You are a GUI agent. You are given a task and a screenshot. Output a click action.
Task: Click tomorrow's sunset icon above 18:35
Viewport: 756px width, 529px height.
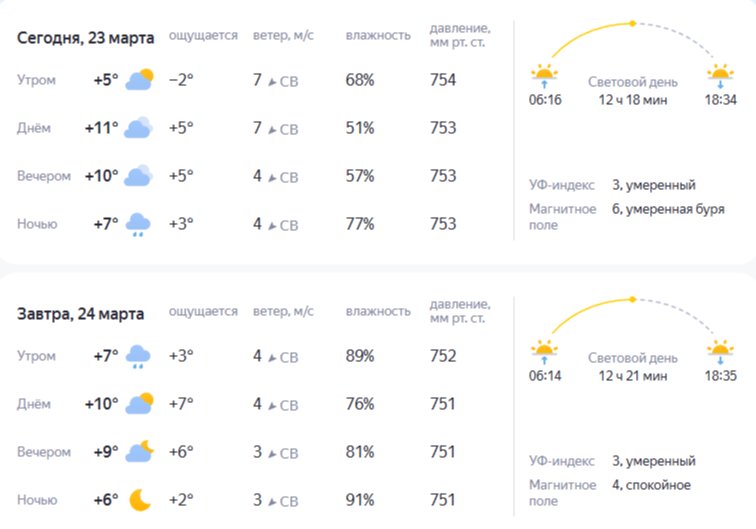pos(720,351)
